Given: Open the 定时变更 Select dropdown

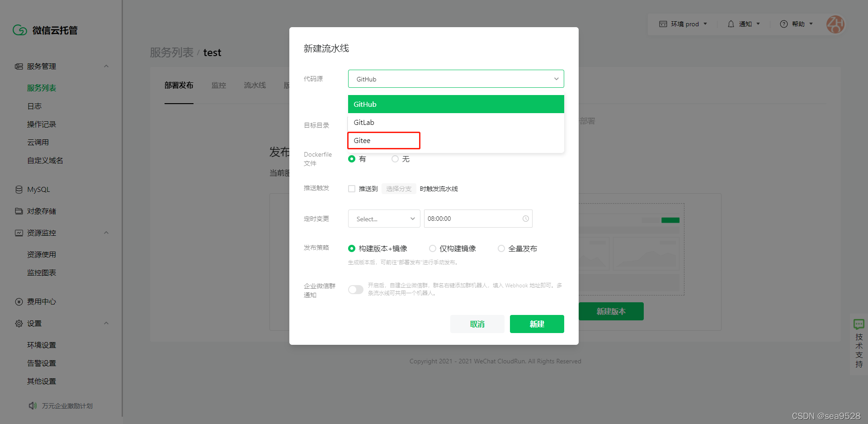Looking at the screenshot, I should point(384,219).
